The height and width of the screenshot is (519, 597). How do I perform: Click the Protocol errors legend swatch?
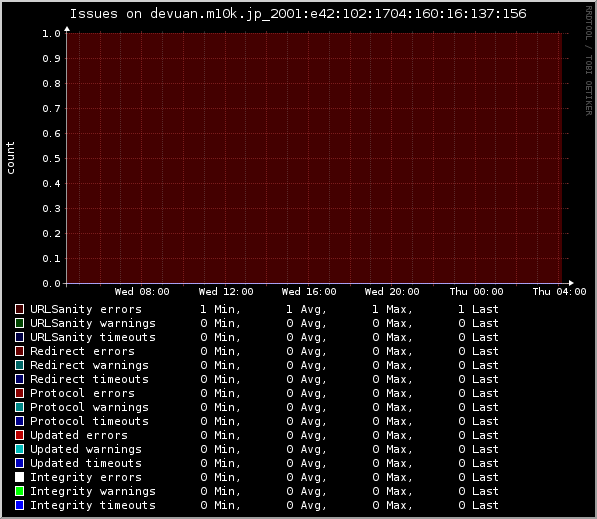tap(19, 393)
